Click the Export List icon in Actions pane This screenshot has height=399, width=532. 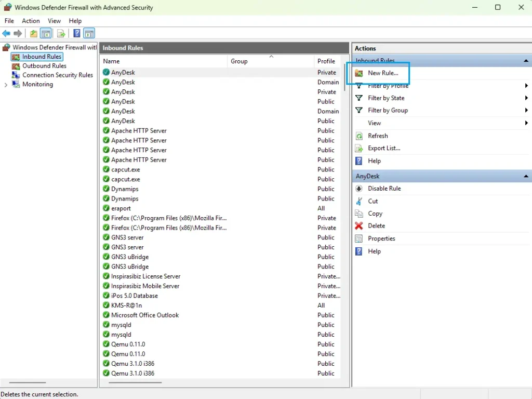pyautogui.click(x=359, y=148)
